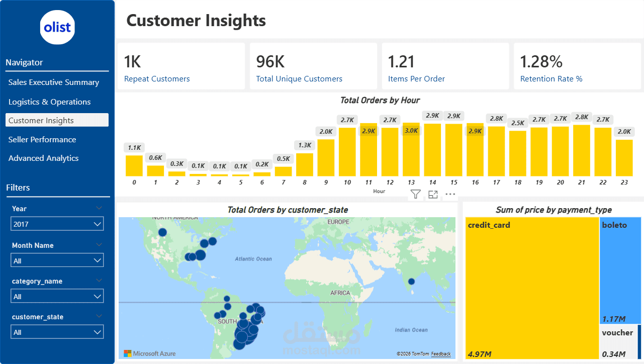
Task: Click the Windows logo in the Azure attribution
Action: point(128,353)
